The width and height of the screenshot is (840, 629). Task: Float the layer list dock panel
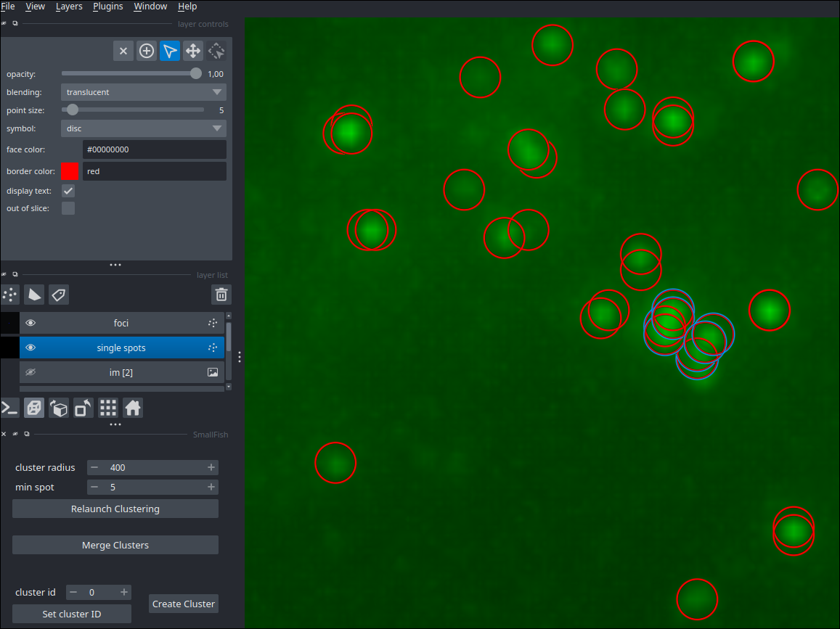[x=15, y=275]
